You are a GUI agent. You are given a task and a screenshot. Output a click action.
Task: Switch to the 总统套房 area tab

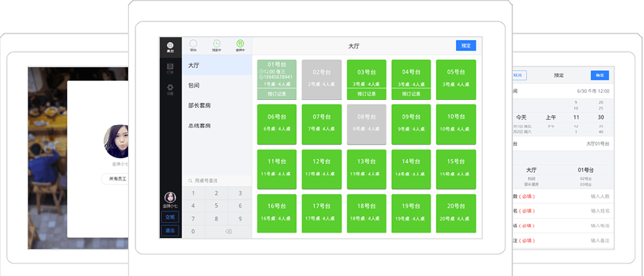217,125
